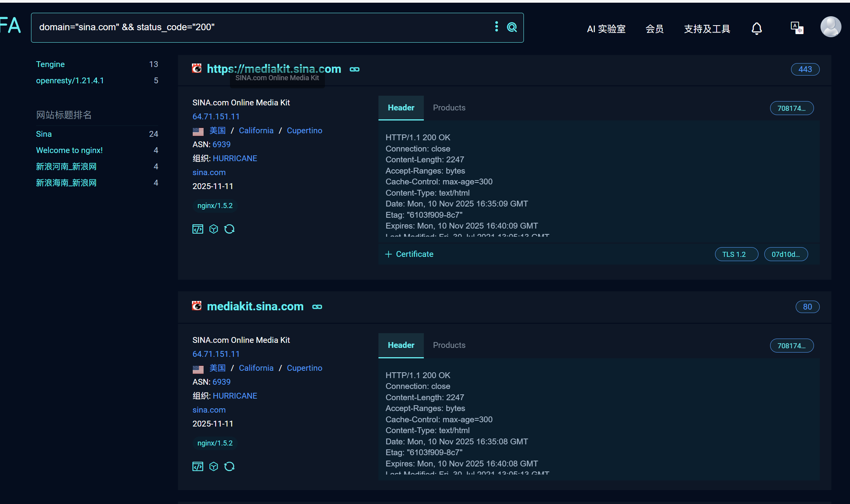Click the 443 port badge
The height and width of the screenshot is (504, 850).
point(805,69)
